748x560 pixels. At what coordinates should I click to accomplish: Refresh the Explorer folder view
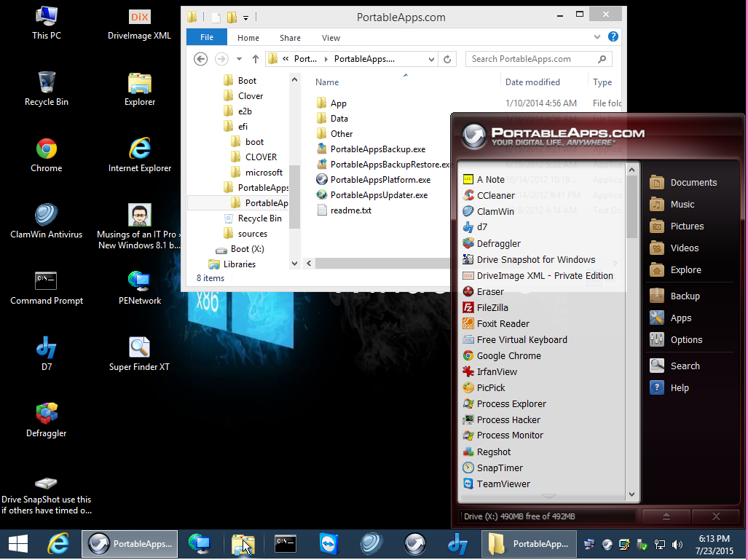(447, 59)
